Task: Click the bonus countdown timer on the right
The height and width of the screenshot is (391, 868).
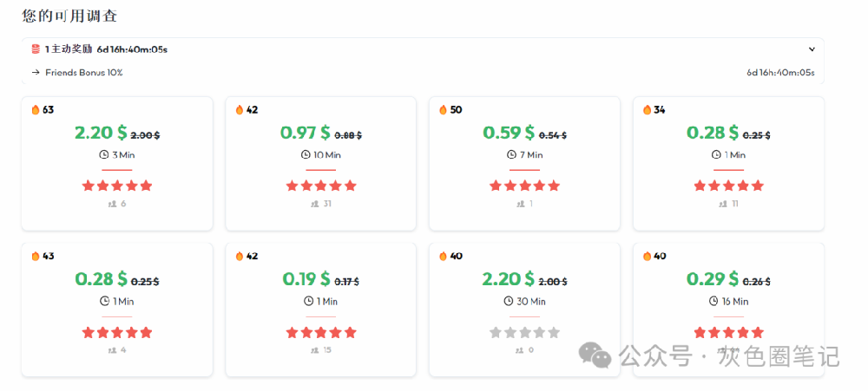Action: click(x=780, y=73)
